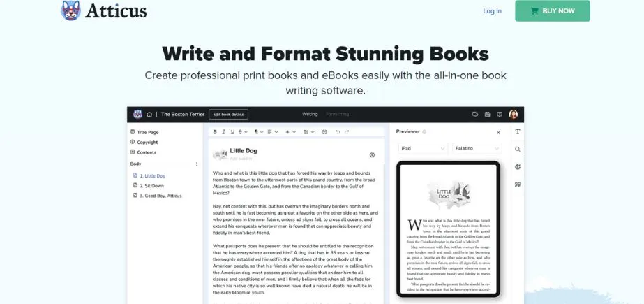Toggle strikethrough formatting
Viewport: 644px width, 304px height.
(240, 131)
